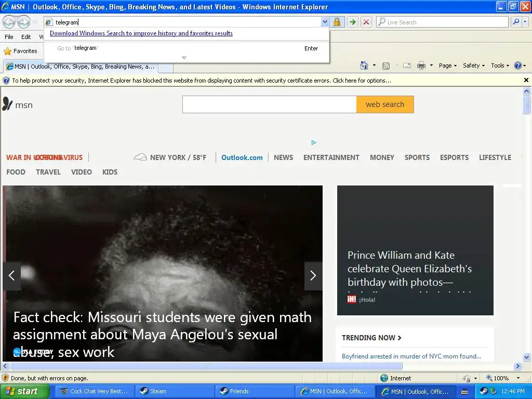Image resolution: width=532 pixels, height=399 pixels.
Task: Close the information bar with X
Action: 526,80
